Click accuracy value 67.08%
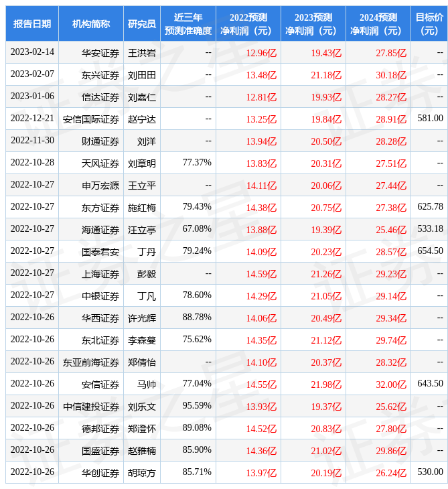The image size is (448, 489). coord(197,229)
